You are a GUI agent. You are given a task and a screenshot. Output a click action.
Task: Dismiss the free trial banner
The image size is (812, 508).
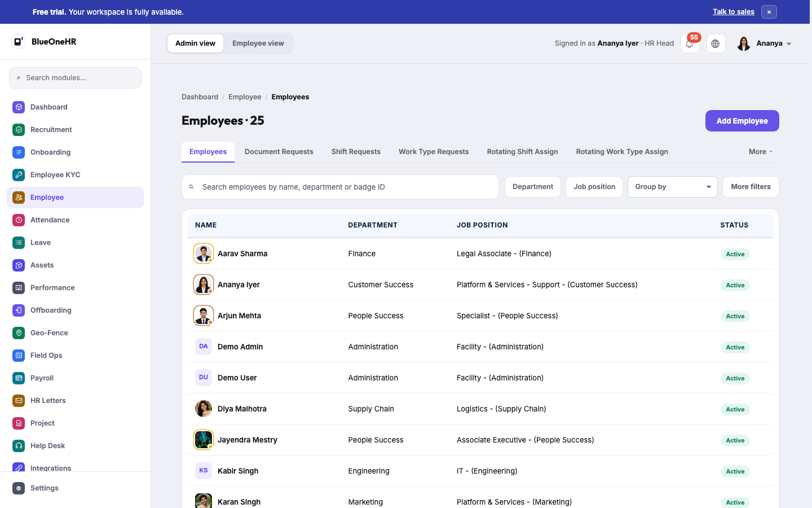coord(769,12)
